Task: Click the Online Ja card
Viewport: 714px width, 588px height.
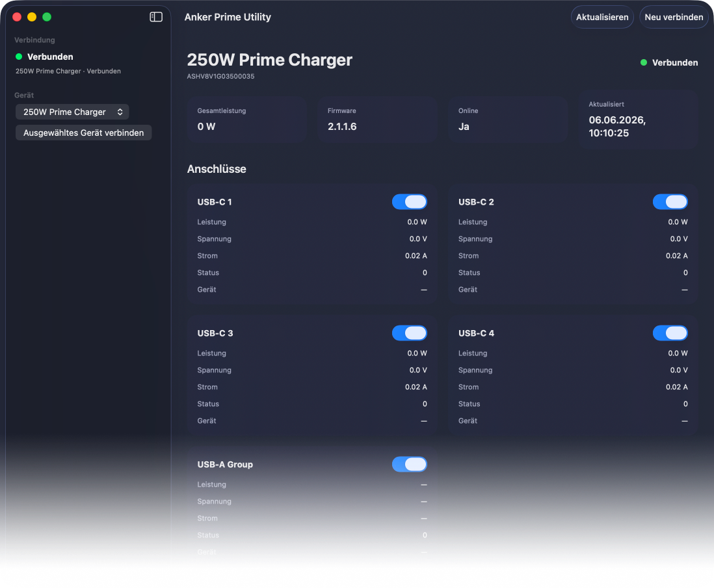Action: (x=508, y=120)
